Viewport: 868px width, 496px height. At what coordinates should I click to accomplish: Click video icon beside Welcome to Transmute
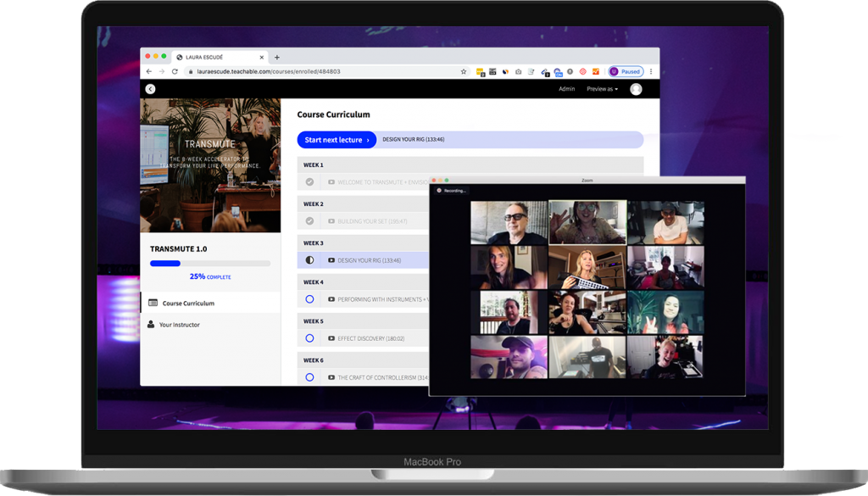point(331,182)
